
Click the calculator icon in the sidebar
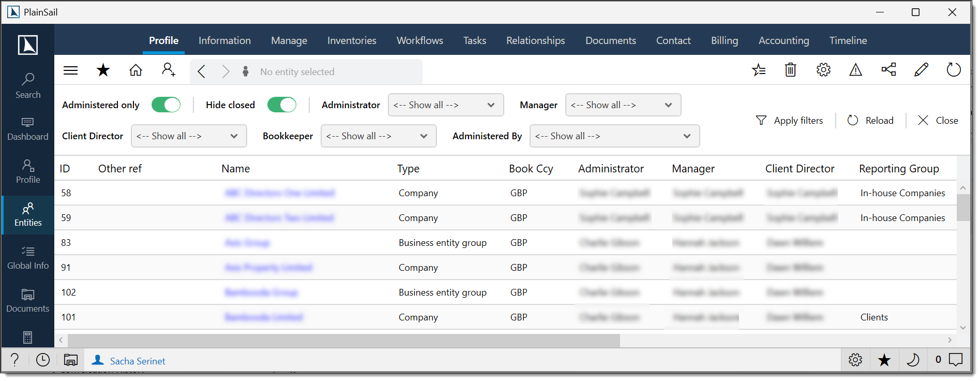28,338
